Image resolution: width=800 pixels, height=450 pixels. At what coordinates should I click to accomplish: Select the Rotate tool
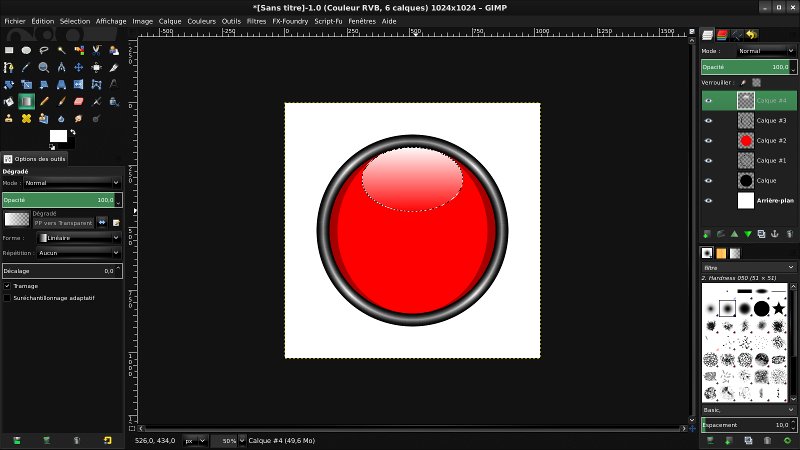click(9, 85)
